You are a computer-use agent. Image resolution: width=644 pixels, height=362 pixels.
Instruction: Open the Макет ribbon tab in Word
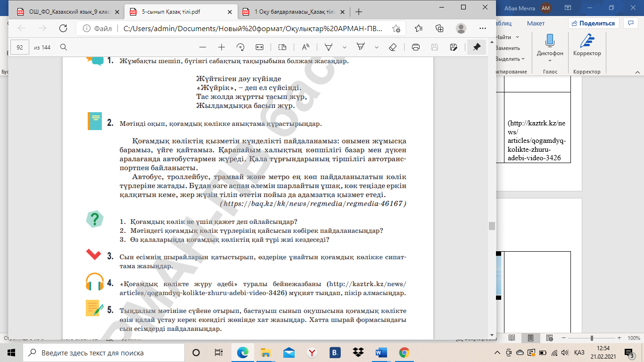(x=536, y=23)
